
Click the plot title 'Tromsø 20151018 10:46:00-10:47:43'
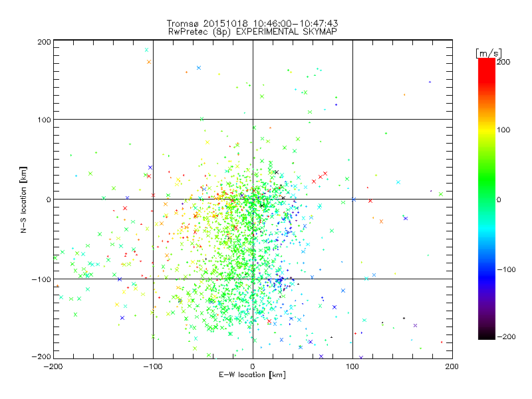tap(252, 23)
